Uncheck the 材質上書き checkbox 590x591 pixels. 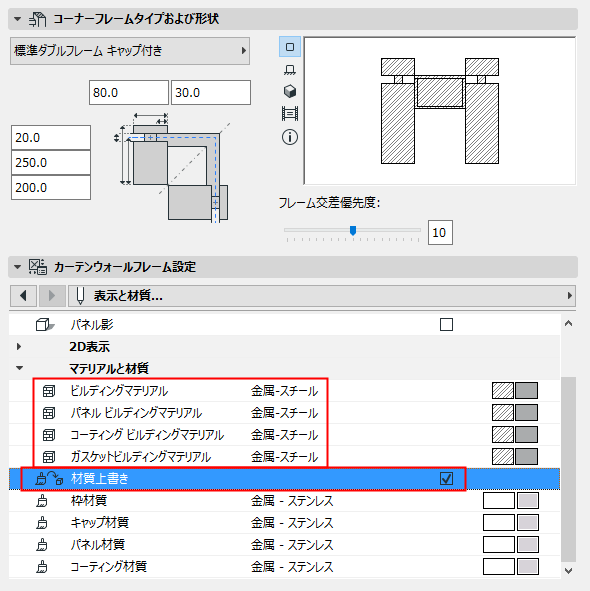pyautogui.click(x=446, y=479)
